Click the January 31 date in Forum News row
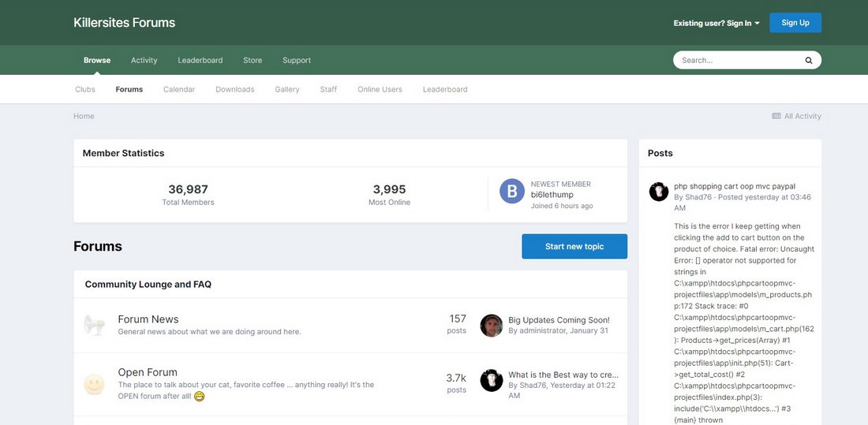 pyautogui.click(x=589, y=330)
